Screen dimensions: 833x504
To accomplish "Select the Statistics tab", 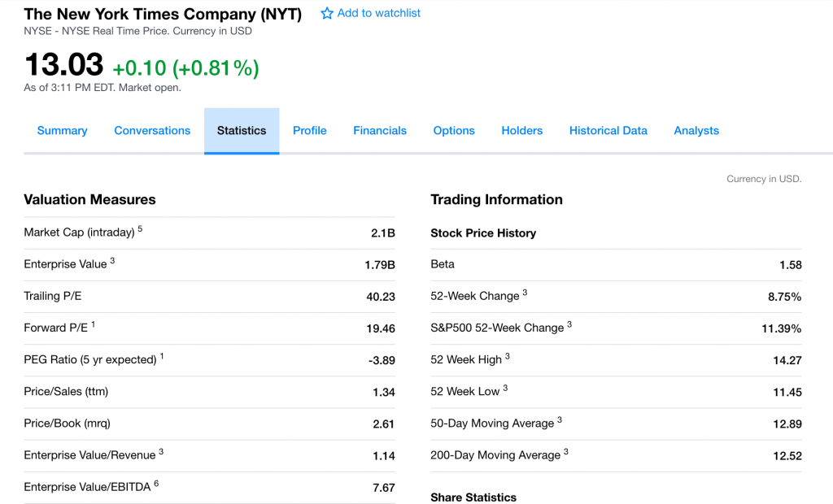I will 242,131.
